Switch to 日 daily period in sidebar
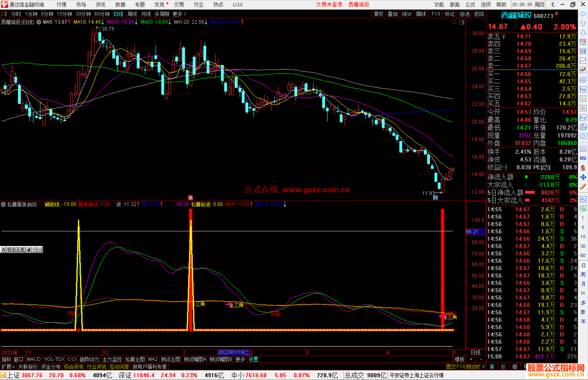This screenshot has width=588, height=380. click(x=583, y=265)
